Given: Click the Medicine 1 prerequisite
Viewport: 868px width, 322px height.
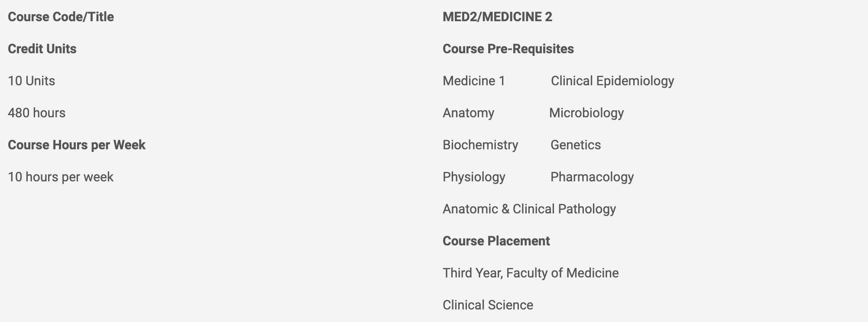Looking at the screenshot, I should click(x=474, y=81).
